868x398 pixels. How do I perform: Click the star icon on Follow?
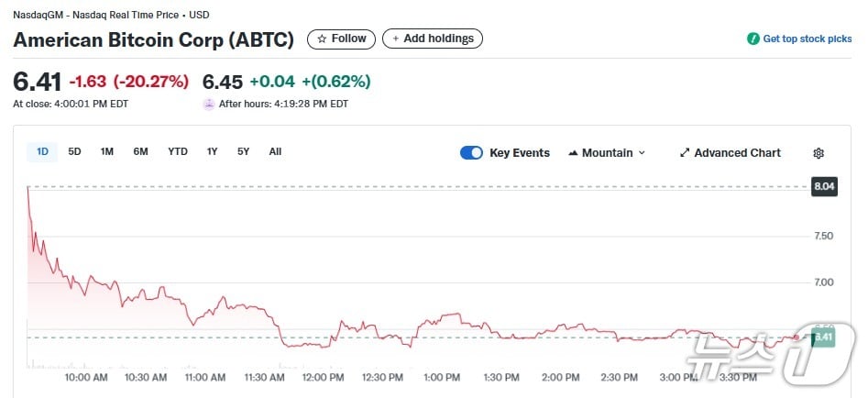(x=322, y=39)
